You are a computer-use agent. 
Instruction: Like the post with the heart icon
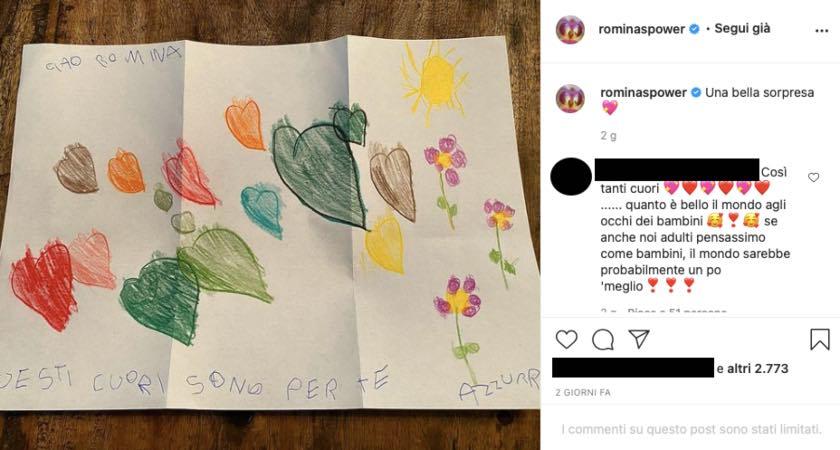click(x=566, y=340)
